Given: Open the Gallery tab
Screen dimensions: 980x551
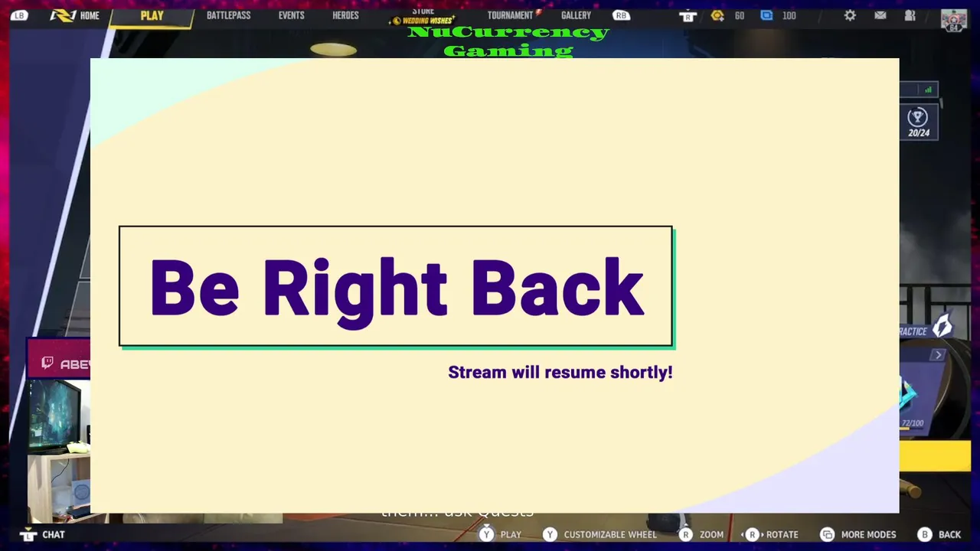Looking at the screenshot, I should click(576, 15).
